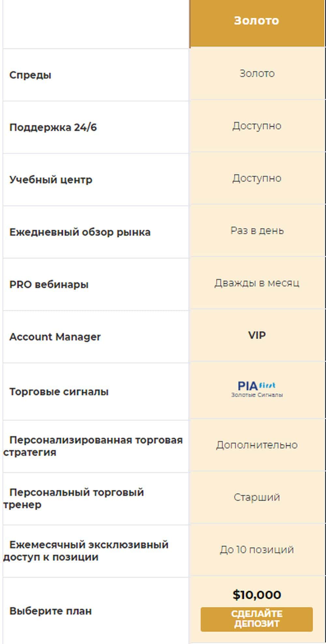Click the "Раз в день" value
This screenshot has height=644, width=326.
[x=257, y=231]
